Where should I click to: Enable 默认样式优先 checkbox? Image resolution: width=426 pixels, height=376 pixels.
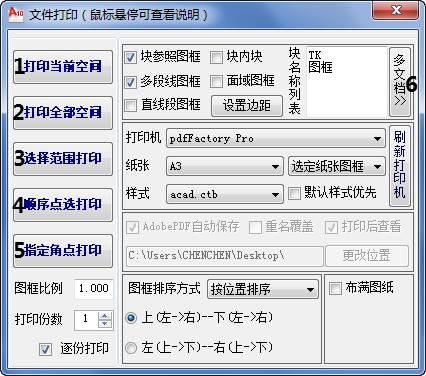[x=294, y=193]
